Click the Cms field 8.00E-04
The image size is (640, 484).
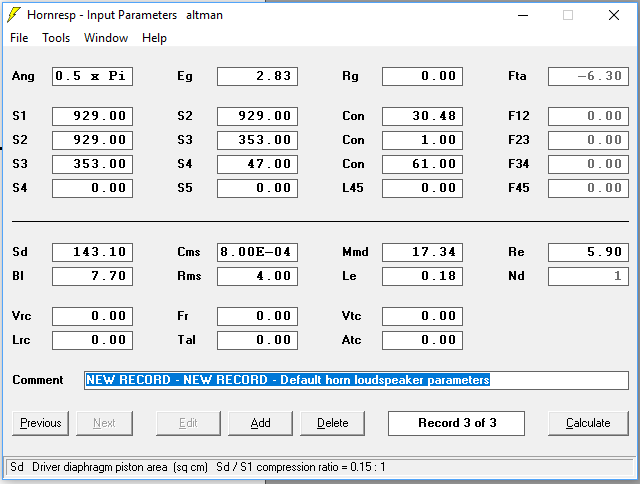(x=258, y=253)
